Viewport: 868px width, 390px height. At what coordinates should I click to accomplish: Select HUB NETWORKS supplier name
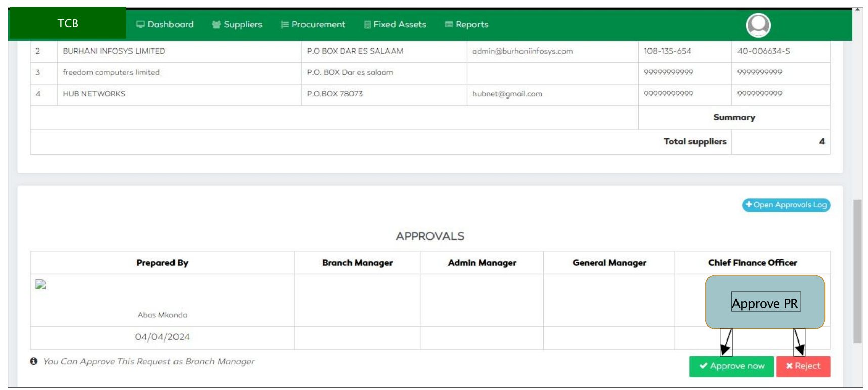[x=94, y=94]
